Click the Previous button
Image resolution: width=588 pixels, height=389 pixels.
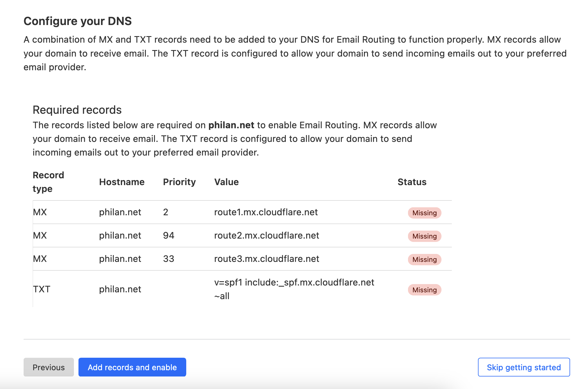point(49,367)
